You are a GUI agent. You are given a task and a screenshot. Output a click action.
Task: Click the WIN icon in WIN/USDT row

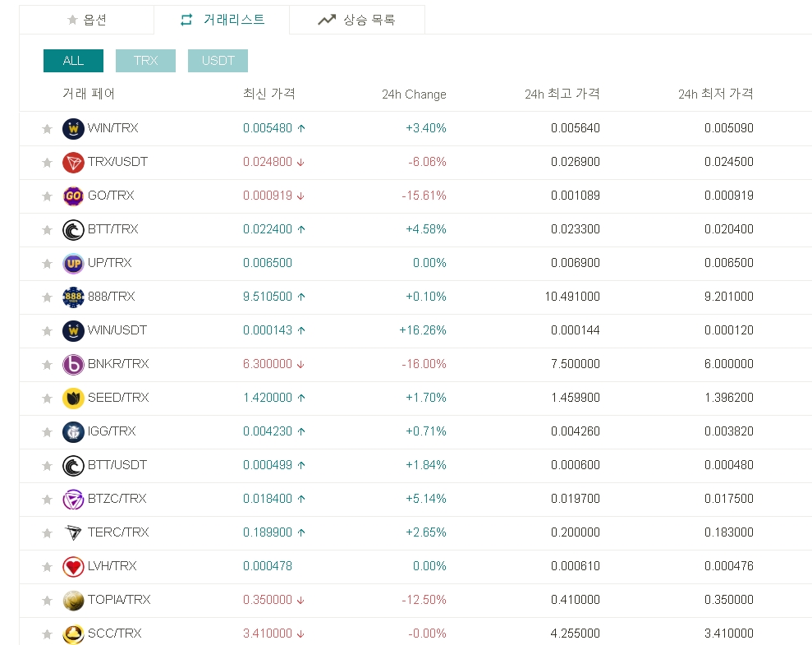(x=73, y=330)
